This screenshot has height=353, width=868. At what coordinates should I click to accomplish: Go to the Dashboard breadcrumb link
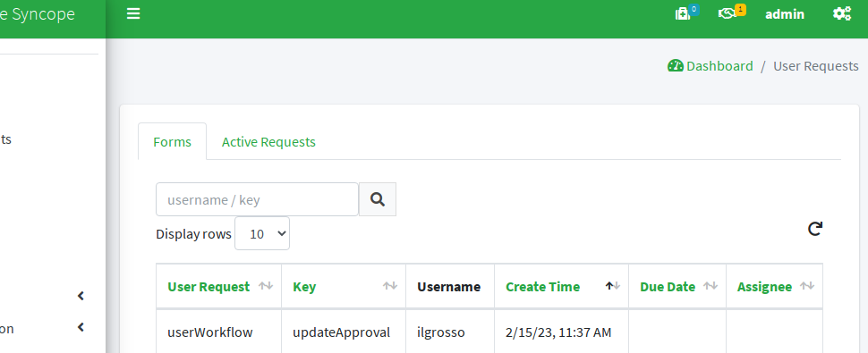pos(719,66)
